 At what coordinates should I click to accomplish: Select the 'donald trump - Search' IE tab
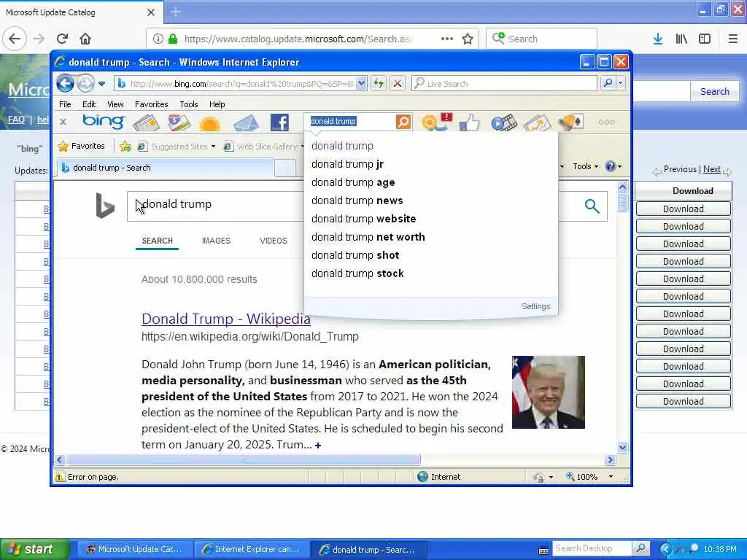(x=166, y=168)
